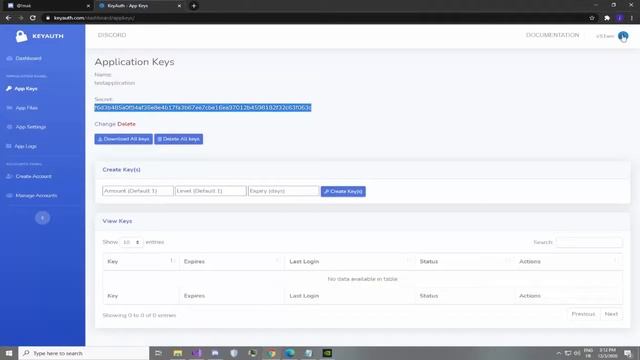Focus the Expiry (days) field

[x=284, y=191]
